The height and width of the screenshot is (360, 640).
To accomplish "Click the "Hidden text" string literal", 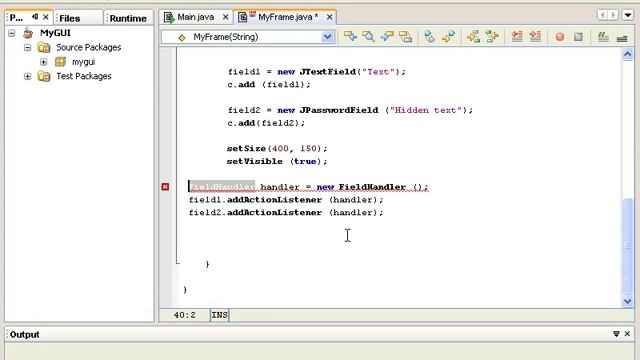I will pos(426,110).
